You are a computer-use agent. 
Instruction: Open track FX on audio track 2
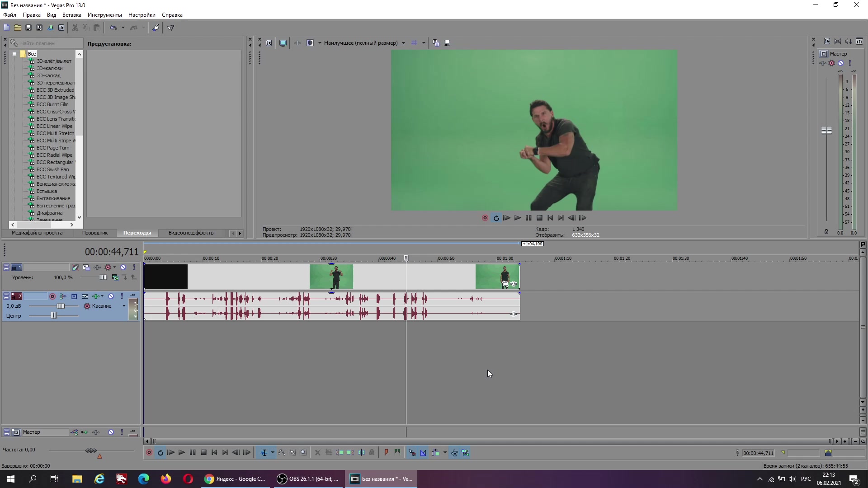(95, 296)
